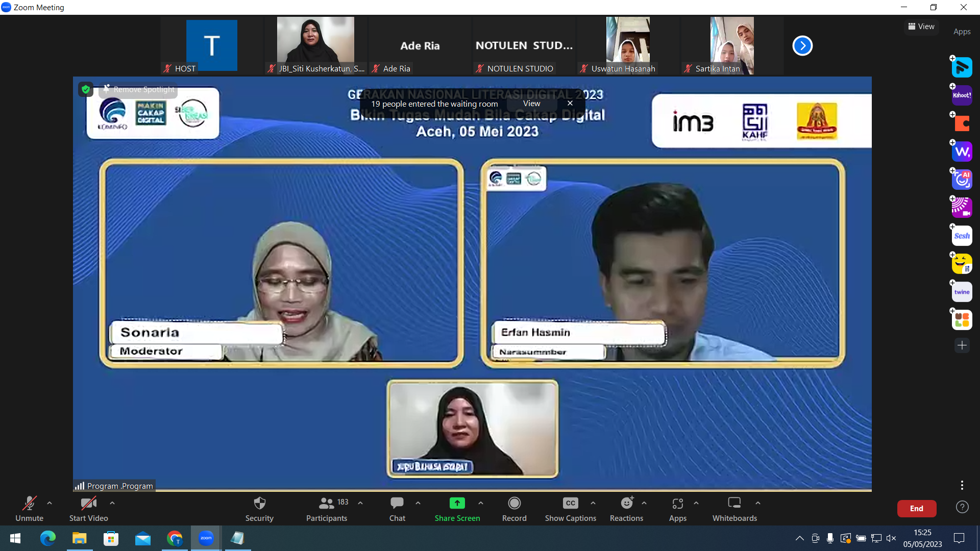Start the video camera
The height and width of the screenshot is (551, 980).
[88, 509]
